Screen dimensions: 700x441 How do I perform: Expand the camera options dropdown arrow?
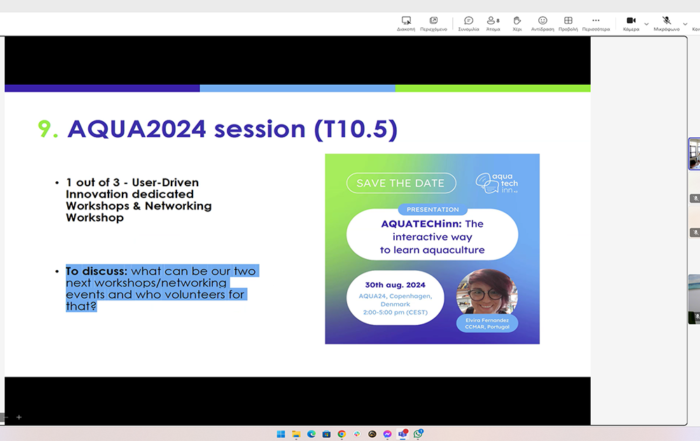click(646, 22)
